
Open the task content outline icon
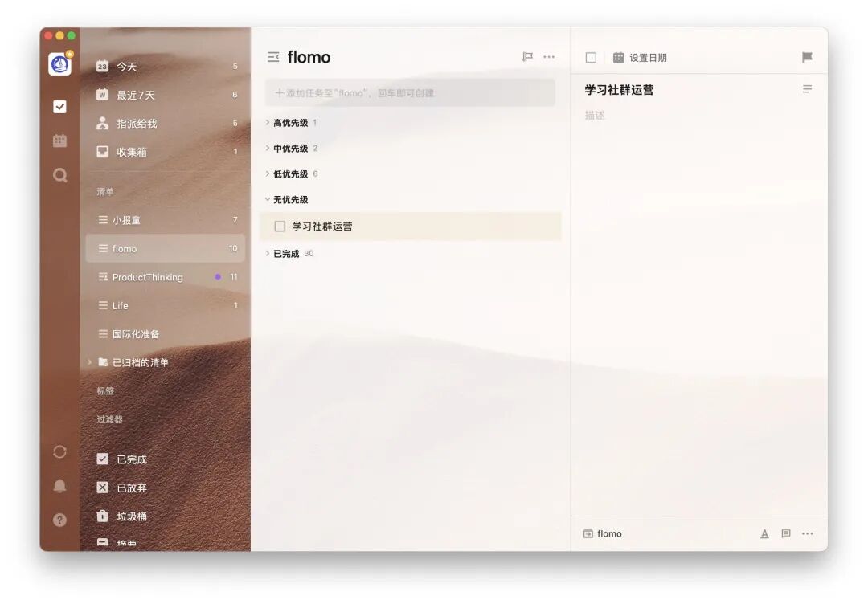click(807, 89)
